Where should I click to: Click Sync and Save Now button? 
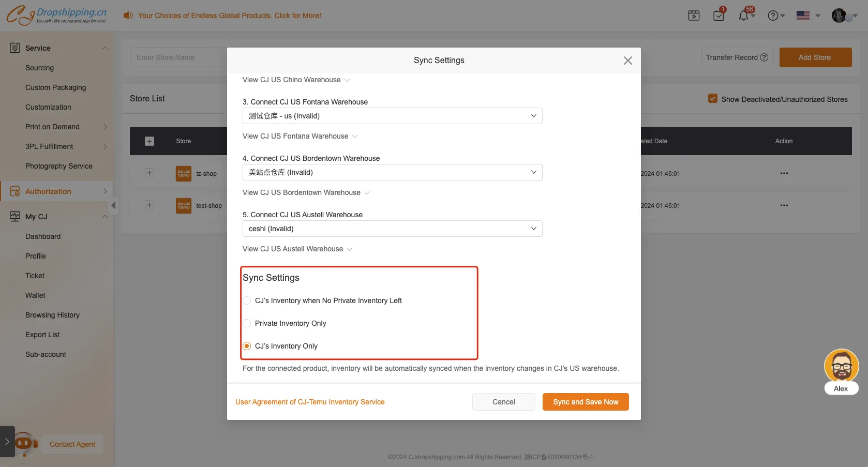586,402
